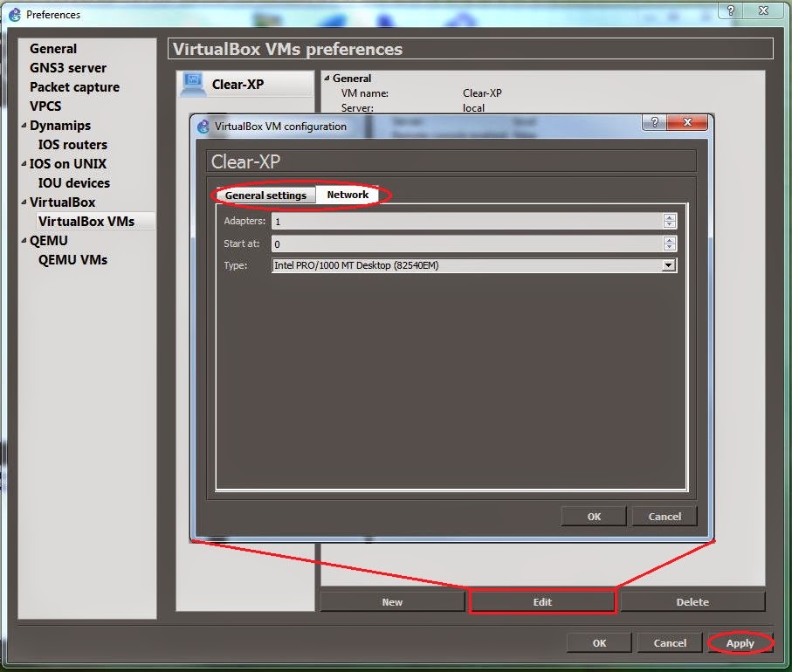Click OK in the Preferences window
The width and height of the screenshot is (792, 672).
[x=599, y=642]
